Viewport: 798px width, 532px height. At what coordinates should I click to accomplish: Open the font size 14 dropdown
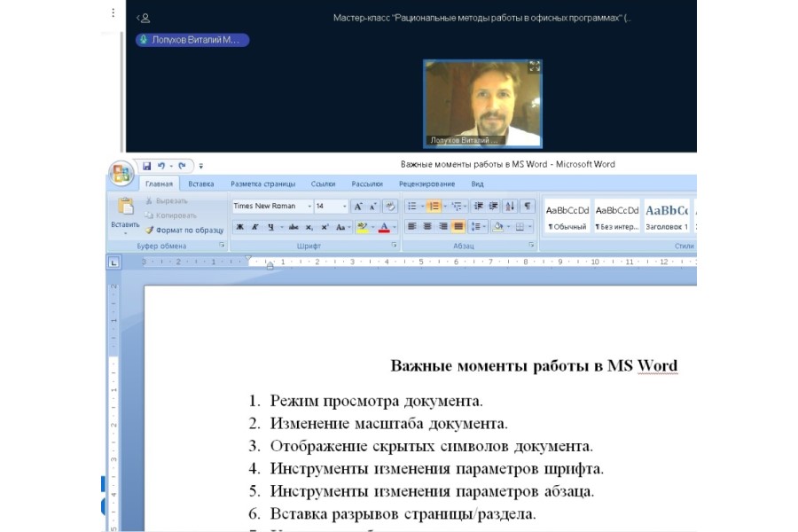click(345, 207)
